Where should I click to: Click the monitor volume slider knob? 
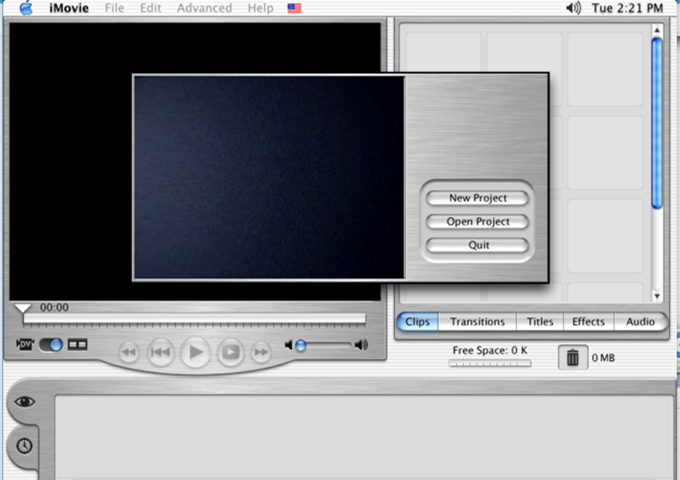click(x=301, y=346)
